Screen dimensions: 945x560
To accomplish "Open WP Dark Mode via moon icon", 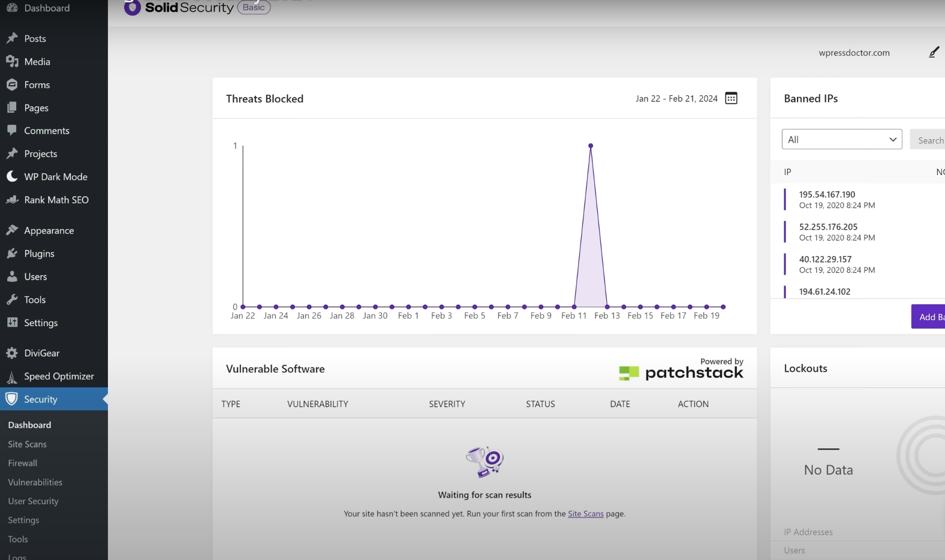I will 12,176.
